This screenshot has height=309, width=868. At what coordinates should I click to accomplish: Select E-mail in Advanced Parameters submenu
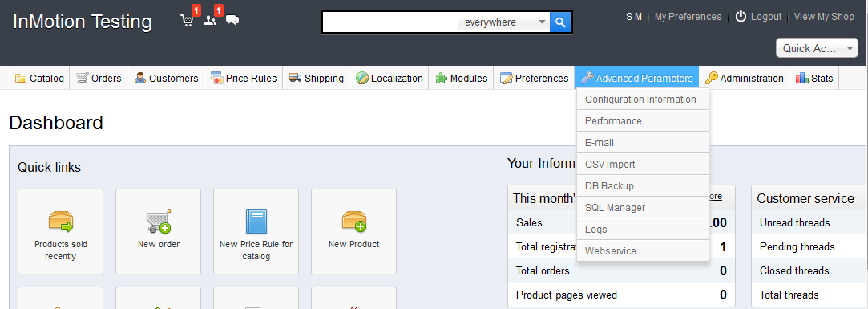(x=643, y=143)
